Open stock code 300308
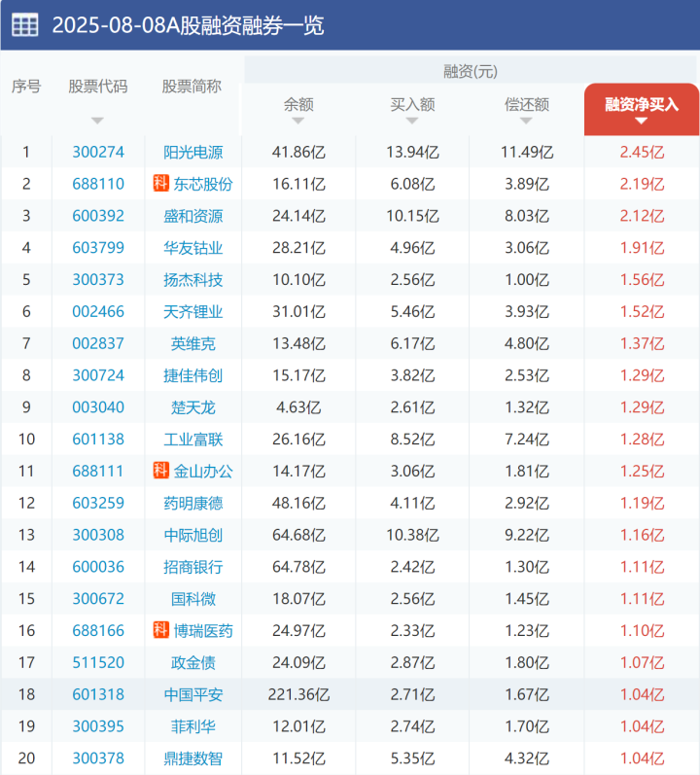 coord(98,535)
